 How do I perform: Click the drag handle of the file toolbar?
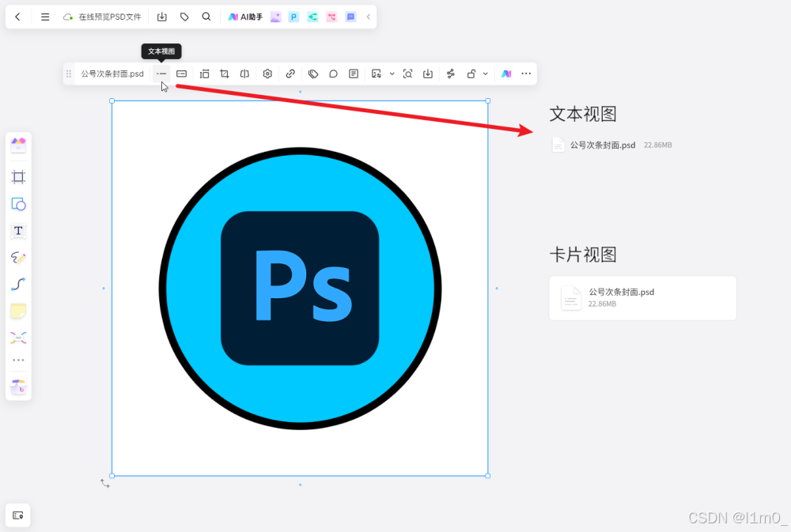coord(69,74)
